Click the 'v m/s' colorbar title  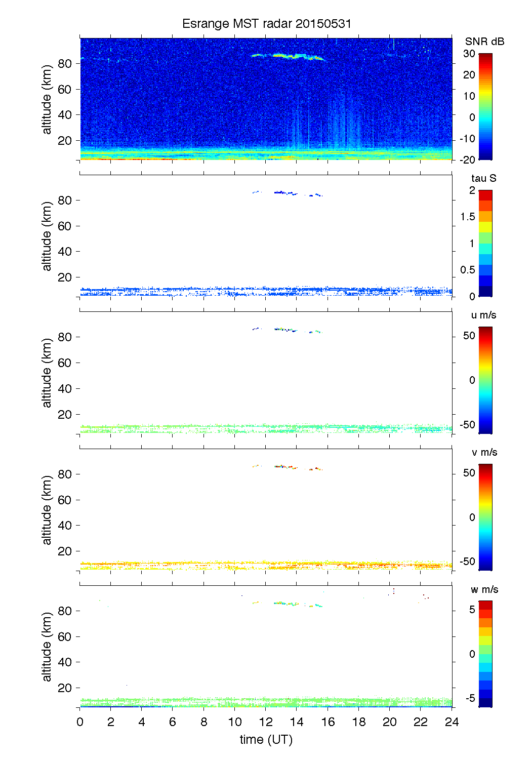click(484, 452)
